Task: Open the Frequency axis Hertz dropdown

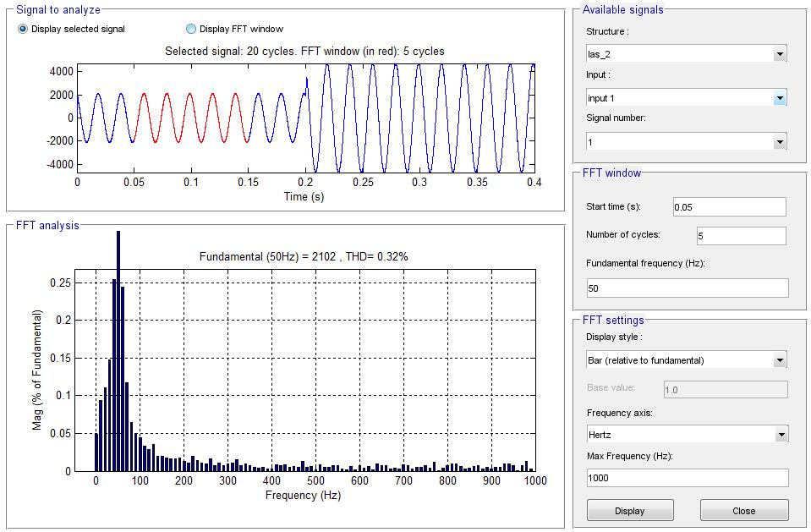Action: pos(686,435)
